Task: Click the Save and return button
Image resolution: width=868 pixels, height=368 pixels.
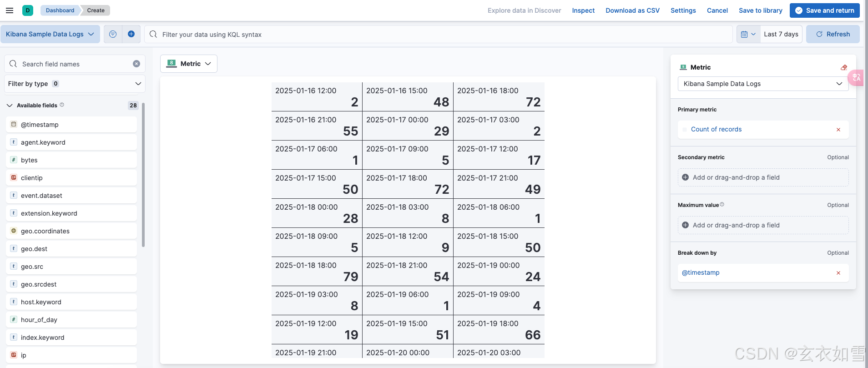Action: (x=824, y=10)
